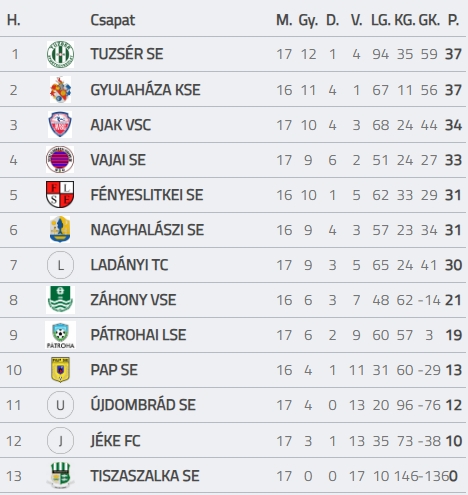This screenshot has height=495, width=468.
Task: Open the Fényeslitkei SE red-white crest
Action: pos(60,194)
